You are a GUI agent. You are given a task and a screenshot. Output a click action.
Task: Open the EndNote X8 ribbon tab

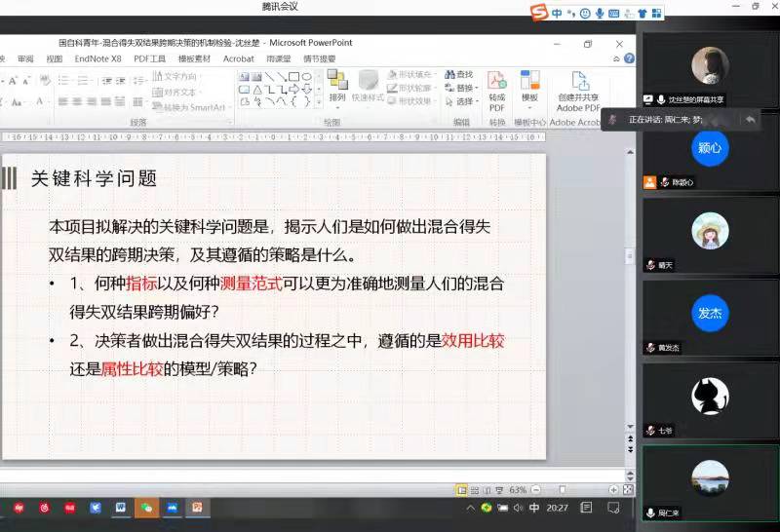[97, 58]
